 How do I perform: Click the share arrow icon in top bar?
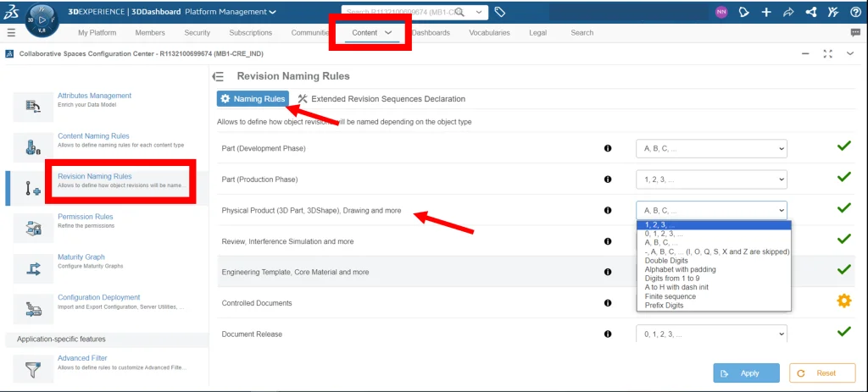788,12
